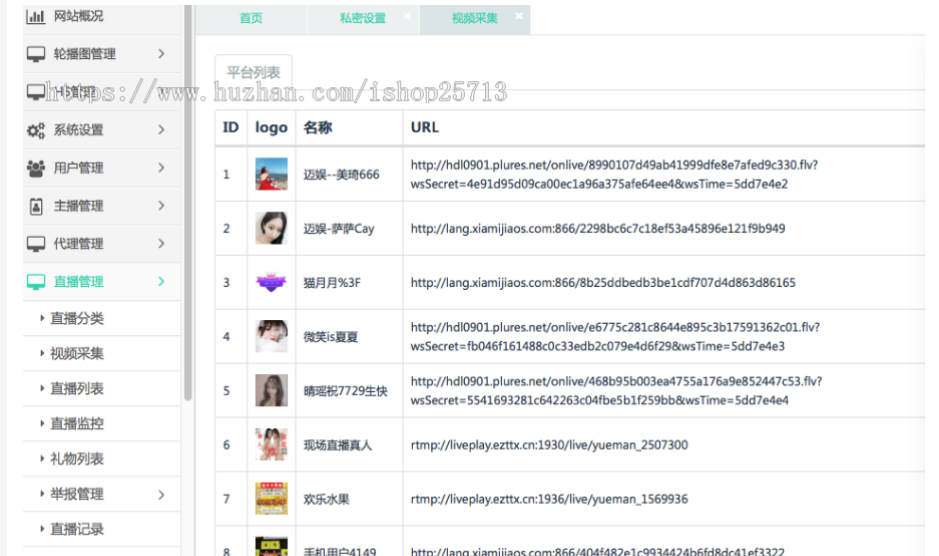The height and width of the screenshot is (556, 939).
Task: Click the name 欢乐水果
Action: point(326,499)
